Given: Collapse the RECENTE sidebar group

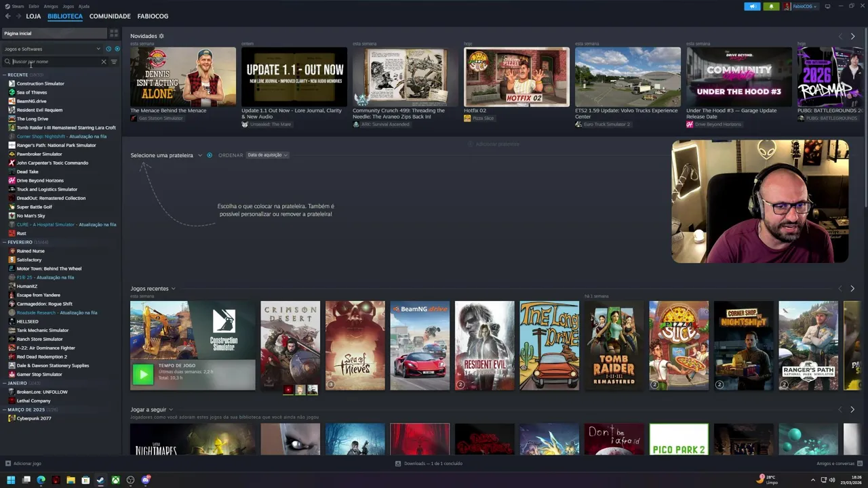Looking at the screenshot, I should click(18, 75).
